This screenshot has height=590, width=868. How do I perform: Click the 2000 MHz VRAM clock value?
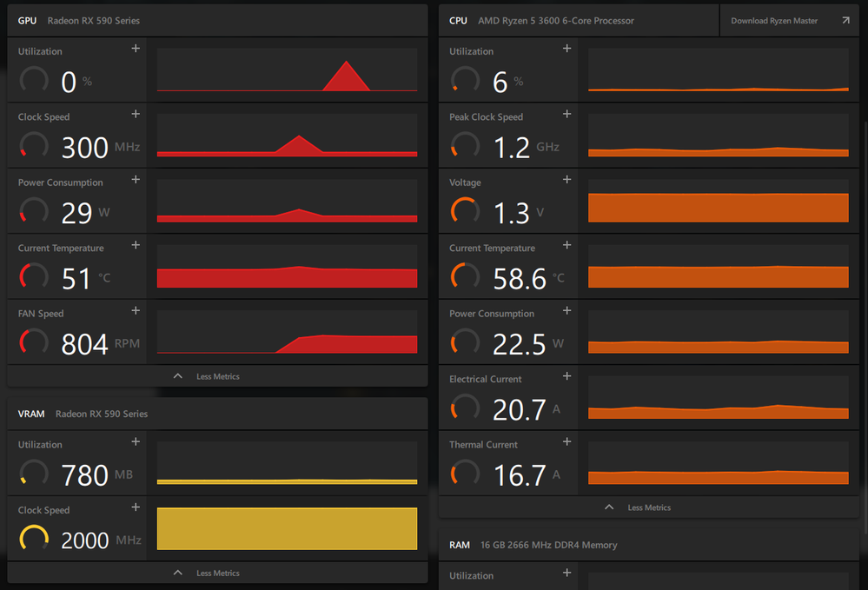pos(101,540)
